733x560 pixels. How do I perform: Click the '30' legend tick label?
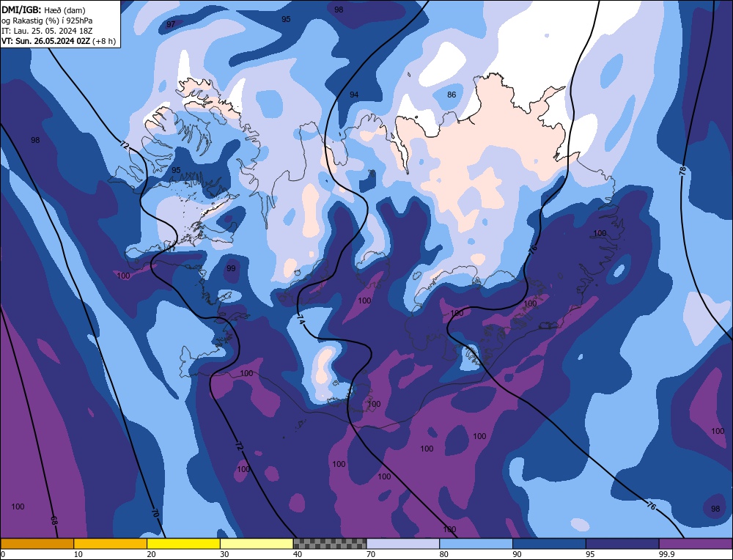pos(224,554)
